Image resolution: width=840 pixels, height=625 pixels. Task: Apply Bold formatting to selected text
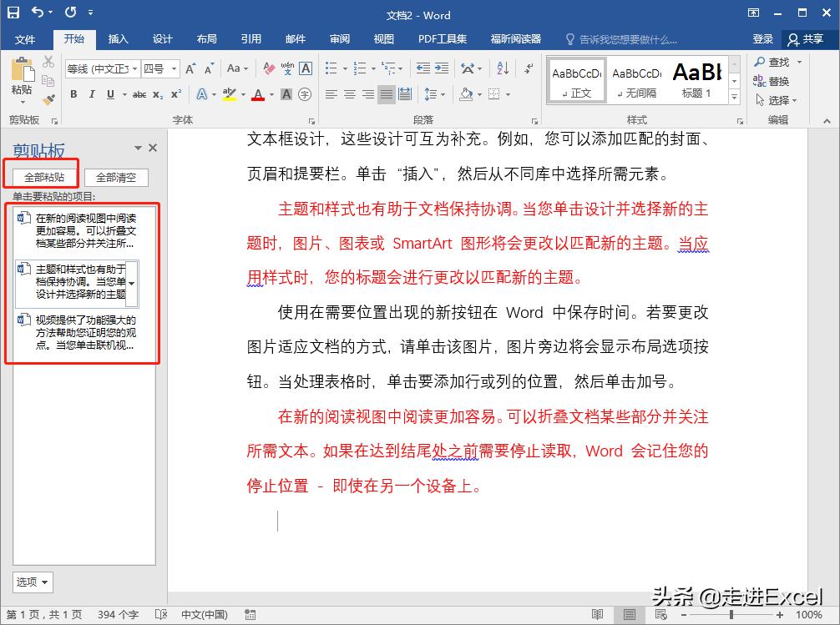pos(75,93)
